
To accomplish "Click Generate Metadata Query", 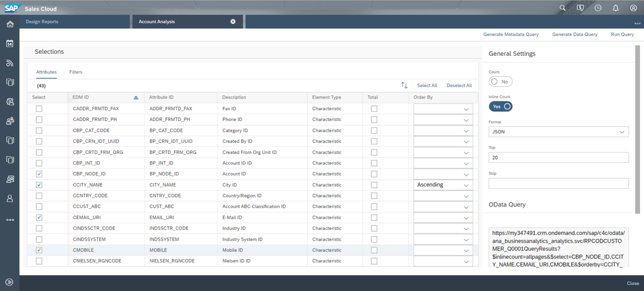I will coord(511,34).
